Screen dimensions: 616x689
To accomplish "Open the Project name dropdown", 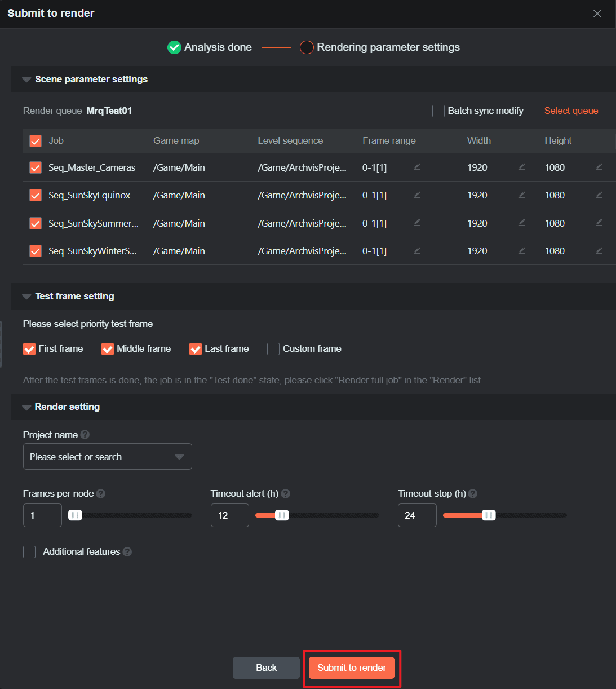I will [x=107, y=457].
